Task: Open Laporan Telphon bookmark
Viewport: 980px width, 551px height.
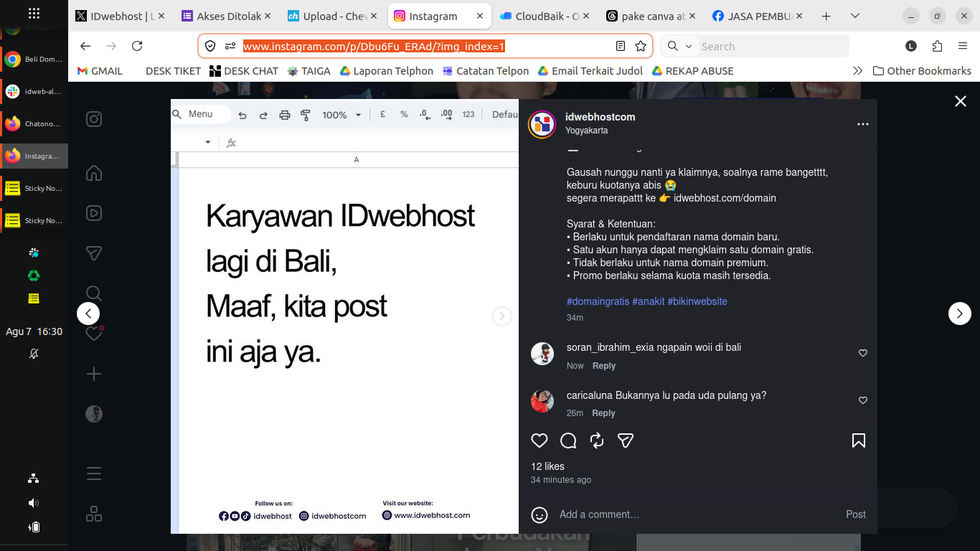Action: 387,71
